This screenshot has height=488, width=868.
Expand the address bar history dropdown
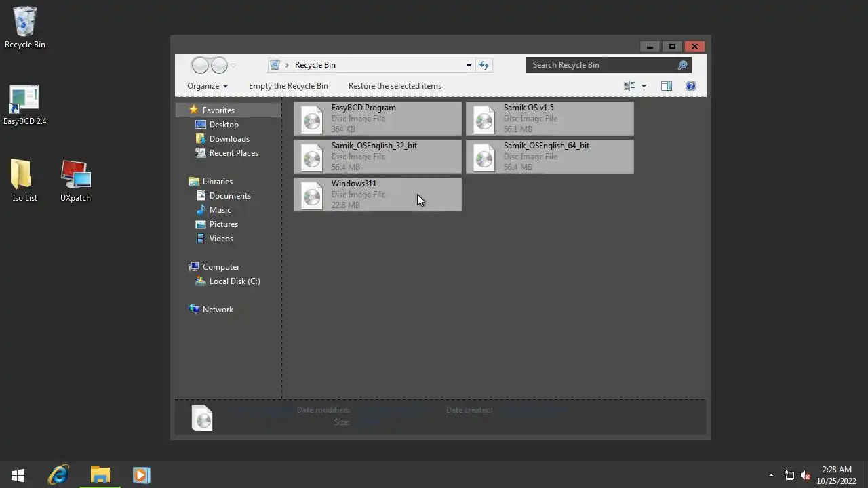pos(469,66)
